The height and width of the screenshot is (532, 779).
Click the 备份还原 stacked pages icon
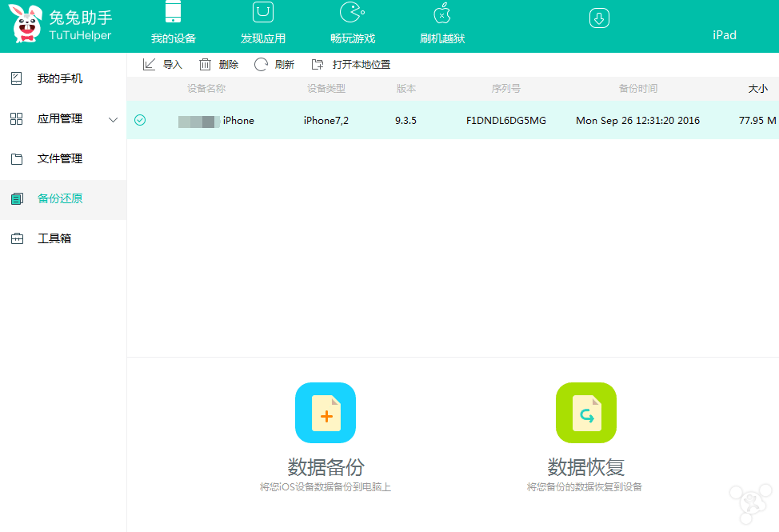click(17, 198)
